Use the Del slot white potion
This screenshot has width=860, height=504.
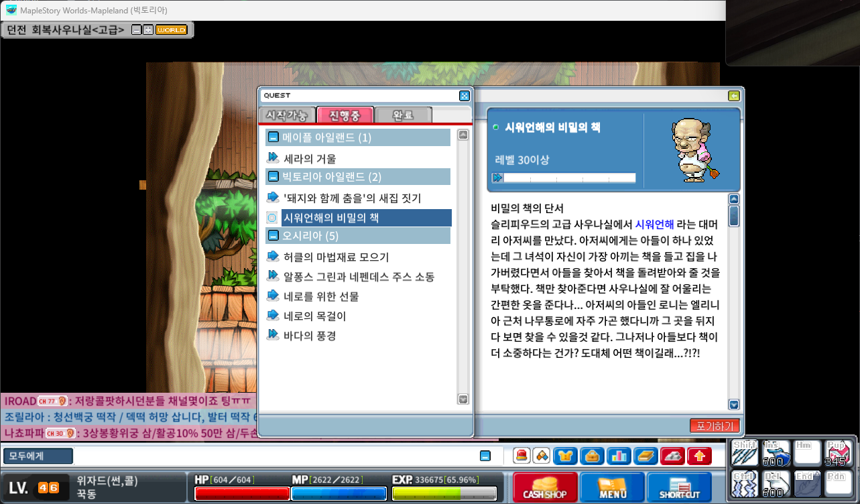click(776, 484)
